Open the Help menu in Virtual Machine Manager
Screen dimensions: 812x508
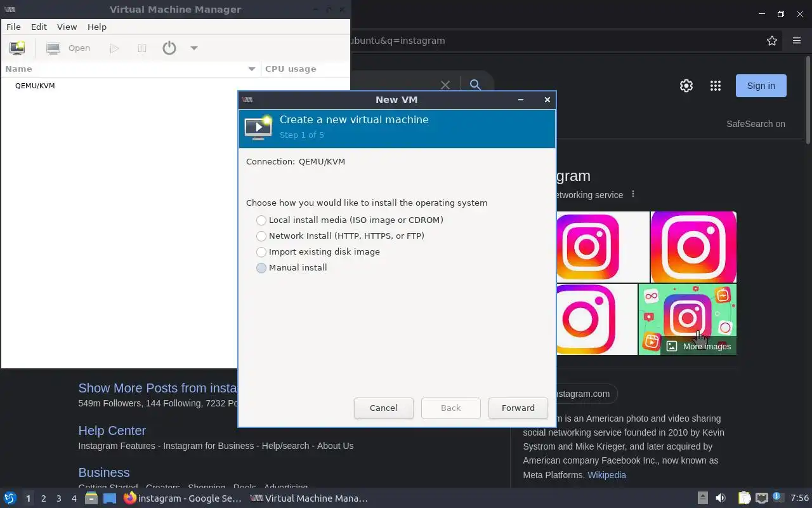[x=97, y=27]
